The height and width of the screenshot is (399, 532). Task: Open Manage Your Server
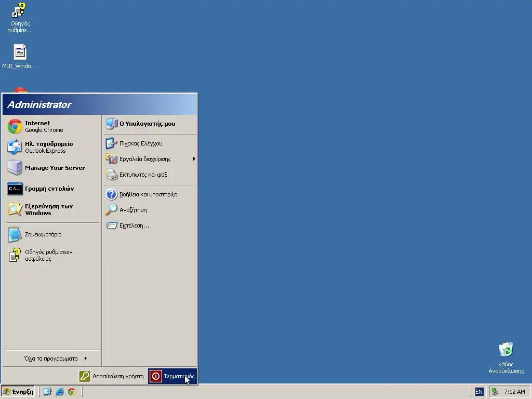coord(52,168)
